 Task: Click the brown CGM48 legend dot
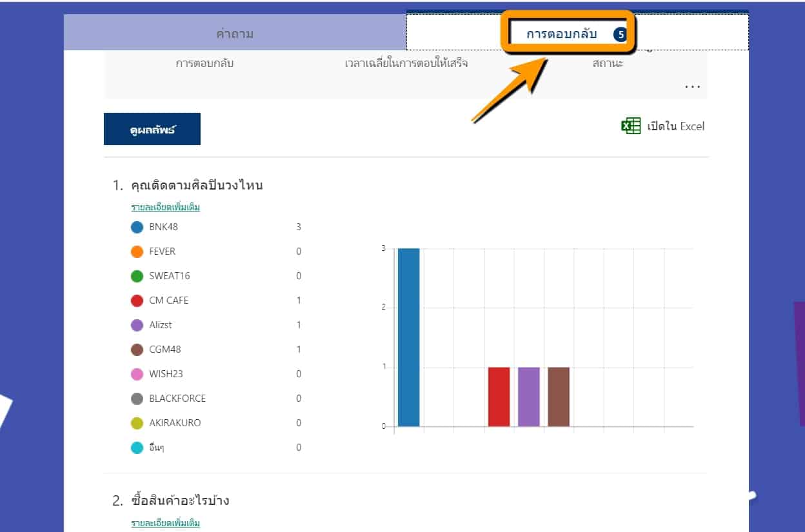click(x=137, y=350)
